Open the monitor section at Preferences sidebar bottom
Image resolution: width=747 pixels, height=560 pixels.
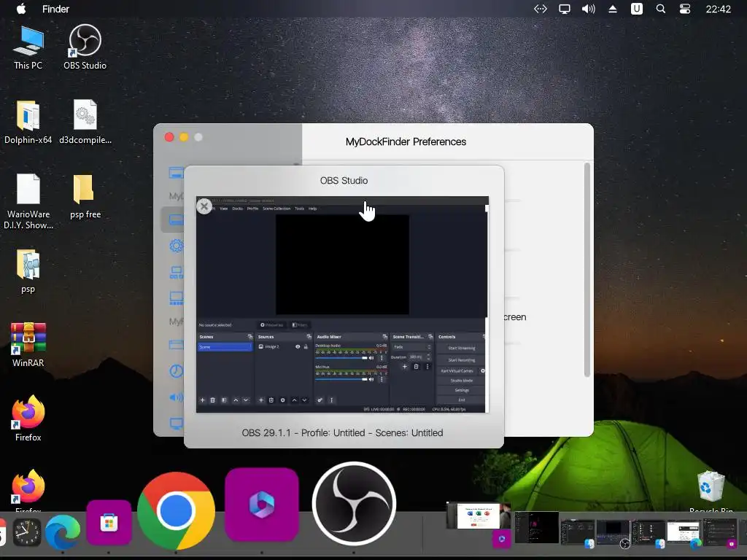pos(177,423)
